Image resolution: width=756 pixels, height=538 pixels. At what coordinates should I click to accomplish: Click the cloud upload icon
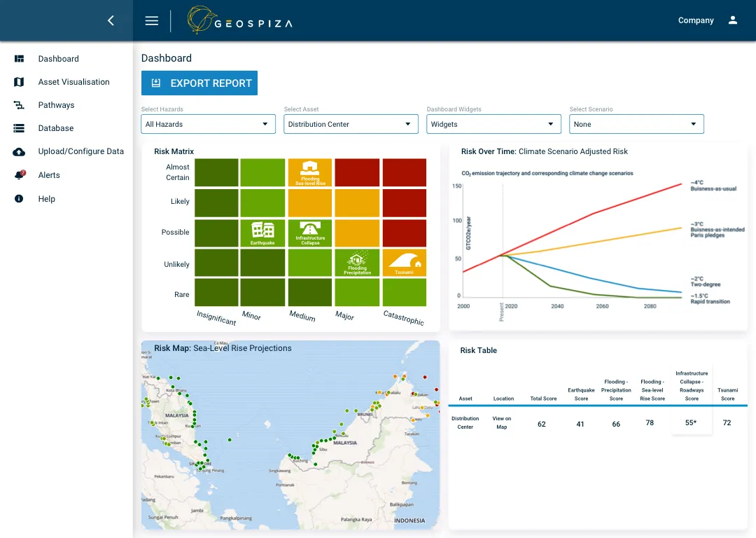(19, 151)
